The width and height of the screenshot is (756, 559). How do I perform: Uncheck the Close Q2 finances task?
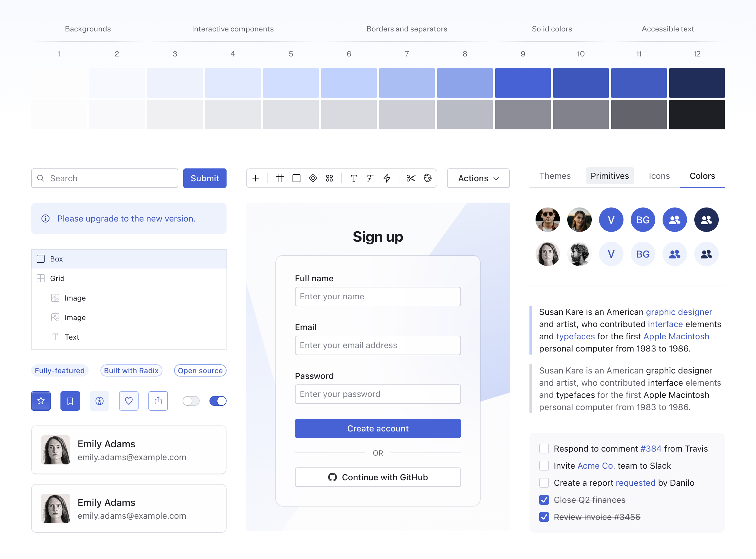(544, 499)
